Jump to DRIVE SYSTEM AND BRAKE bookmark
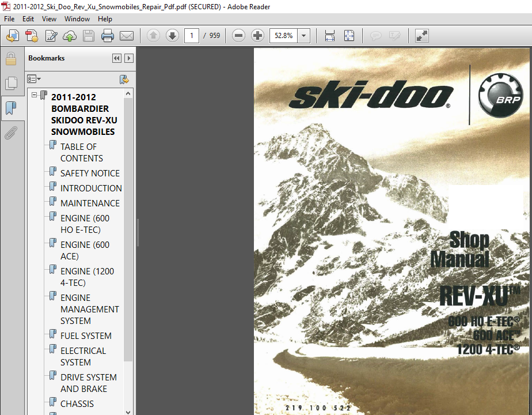The width and height of the screenshot is (532, 415). pyautogui.click(x=89, y=383)
